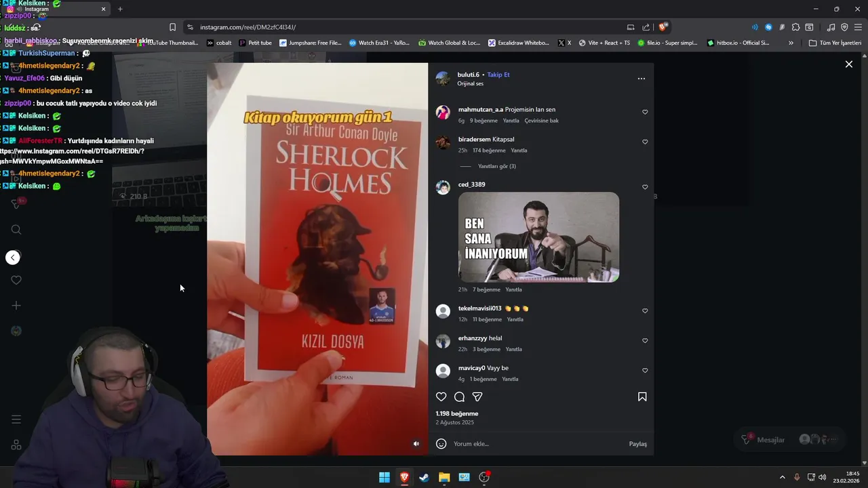Viewport: 868px width, 488px height.
Task: Close the Instagram tab
Action: coord(103,9)
